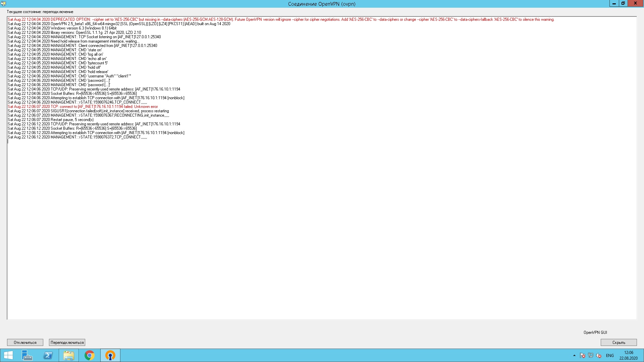
Task: Click the 'OpenVPN GUI' label
Action: [595, 333]
